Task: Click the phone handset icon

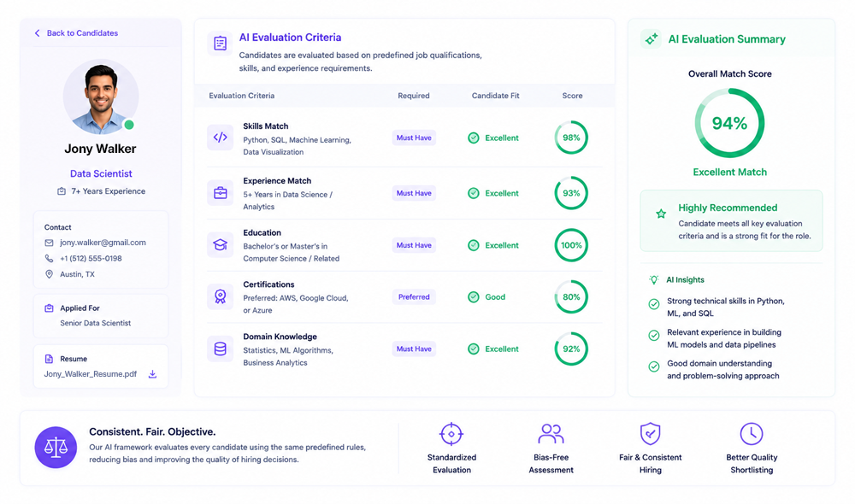Action: click(x=49, y=258)
